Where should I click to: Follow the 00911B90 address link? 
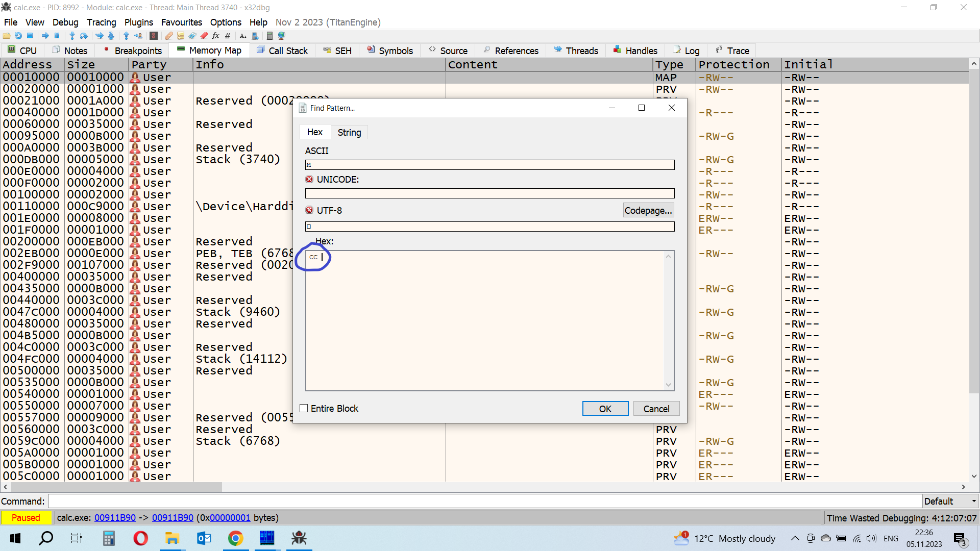pyautogui.click(x=115, y=517)
